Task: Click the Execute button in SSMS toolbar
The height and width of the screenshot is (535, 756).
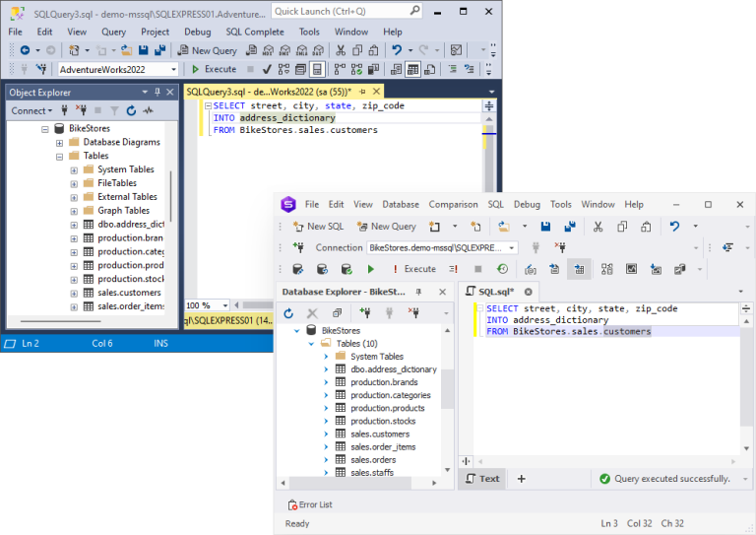Action: (x=214, y=69)
